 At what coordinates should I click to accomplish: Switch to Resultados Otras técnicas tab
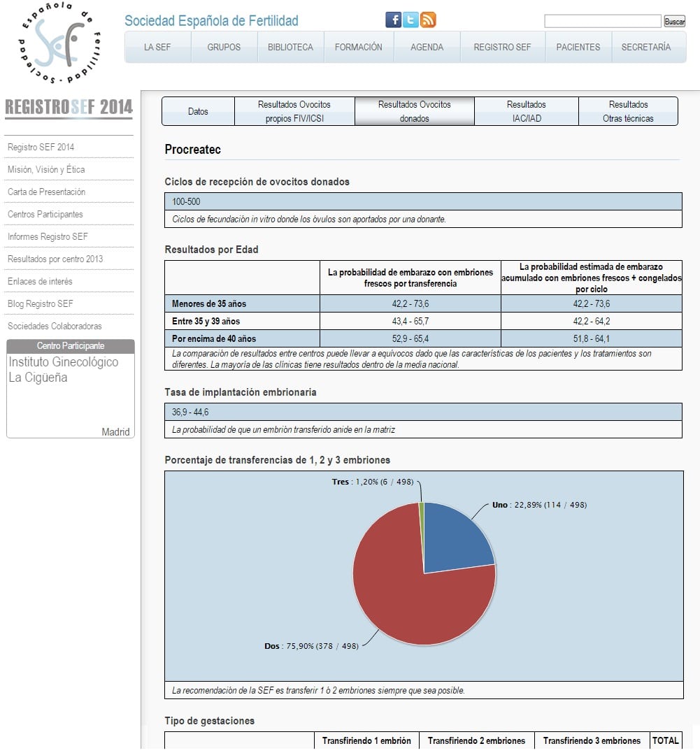point(629,111)
